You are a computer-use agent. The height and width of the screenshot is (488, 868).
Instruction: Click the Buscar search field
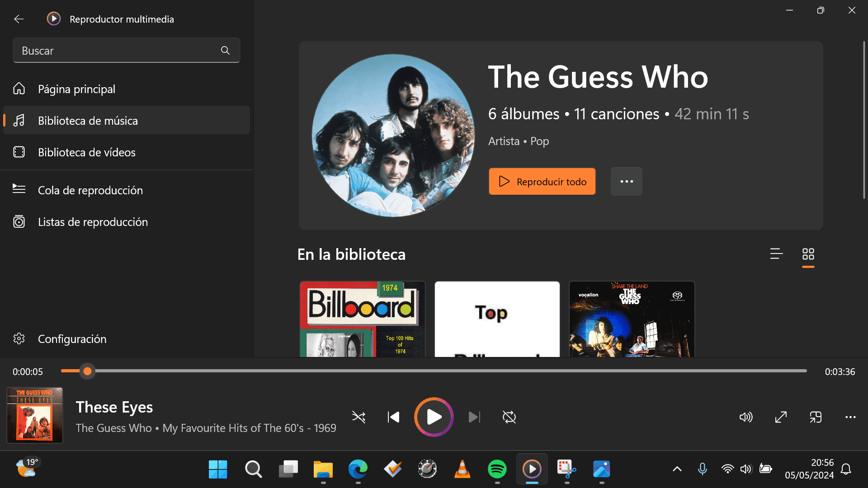[x=127, y=51]
